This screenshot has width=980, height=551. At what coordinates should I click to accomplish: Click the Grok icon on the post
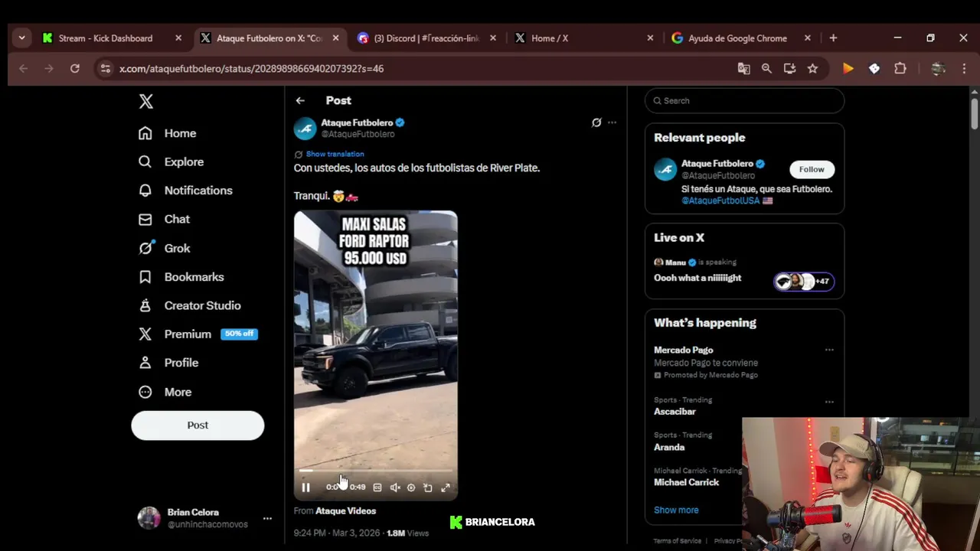(596, 122)
